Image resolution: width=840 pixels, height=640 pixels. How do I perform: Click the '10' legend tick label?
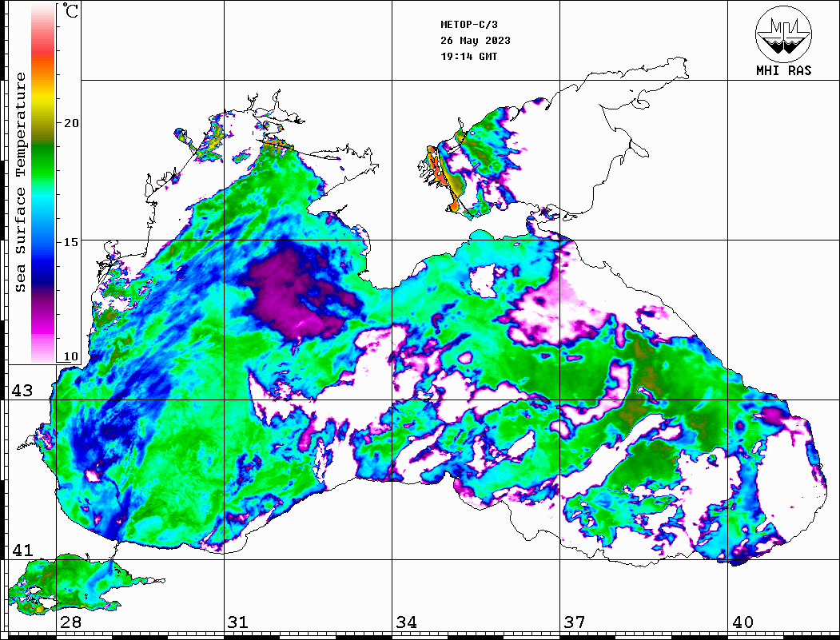[71, 356]
